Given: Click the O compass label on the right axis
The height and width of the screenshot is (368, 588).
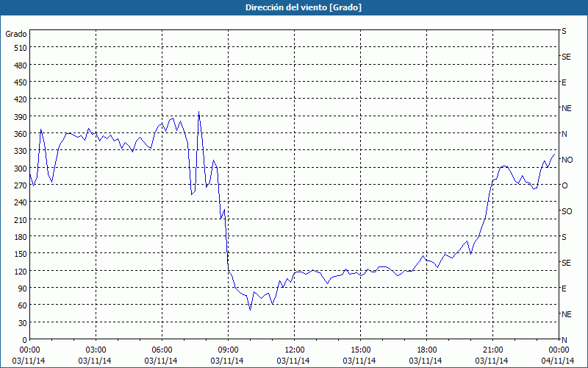Looking at the screenshot, I should coord(564,185).
